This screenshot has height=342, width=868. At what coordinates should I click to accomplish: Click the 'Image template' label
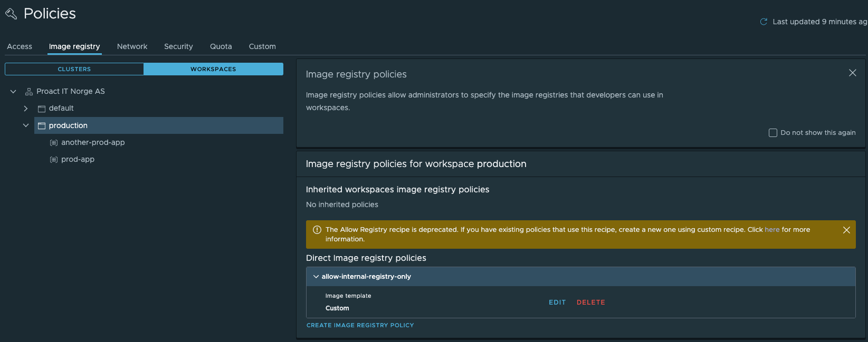tap(348, 296)
